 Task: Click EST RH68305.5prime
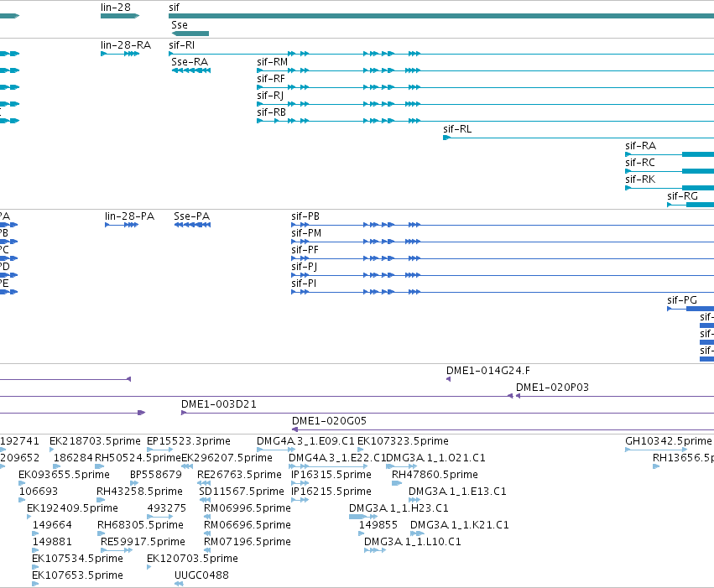(140, 526)
